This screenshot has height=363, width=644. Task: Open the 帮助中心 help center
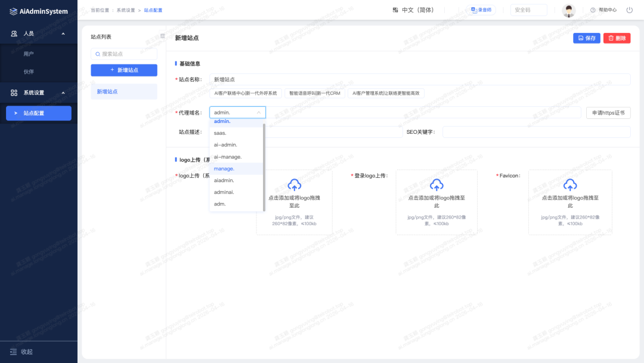[603, 10]
